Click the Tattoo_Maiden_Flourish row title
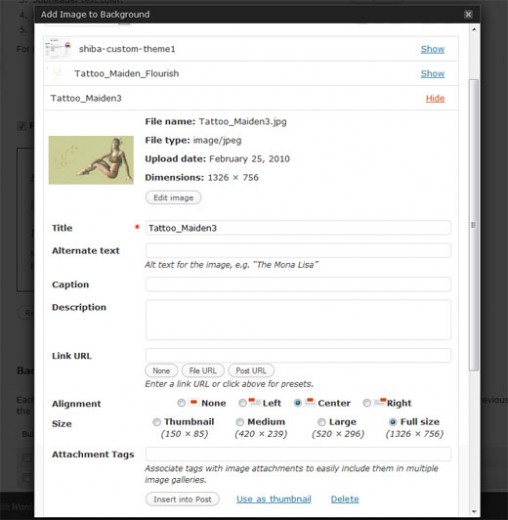 click(127, 73)
